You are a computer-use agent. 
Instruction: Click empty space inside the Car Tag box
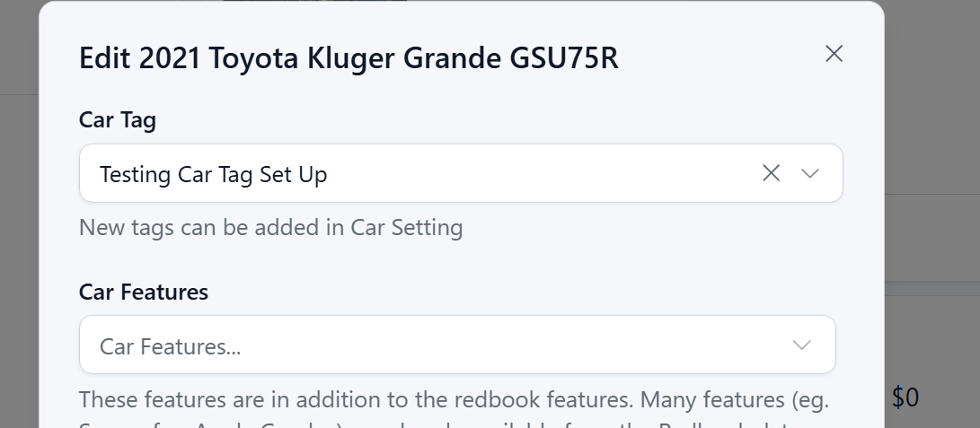(x=539, y=174)
